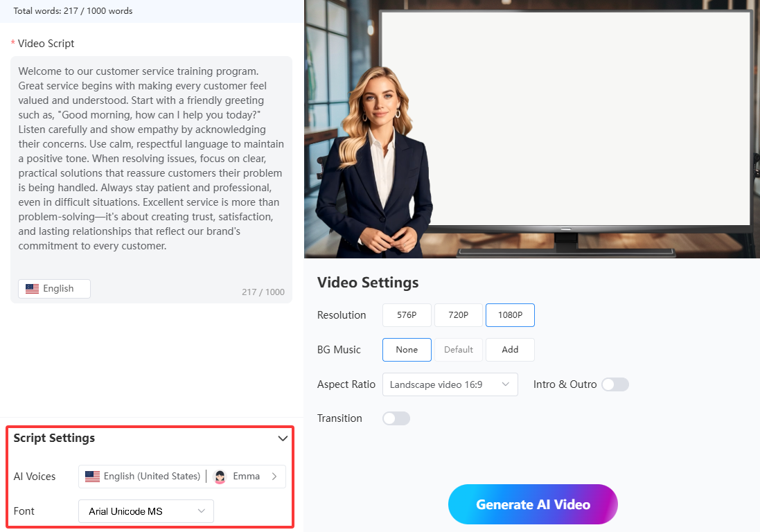760x532 pixels.
Task: Click the arrow next to Emma voice
Action: coord(274,477)
